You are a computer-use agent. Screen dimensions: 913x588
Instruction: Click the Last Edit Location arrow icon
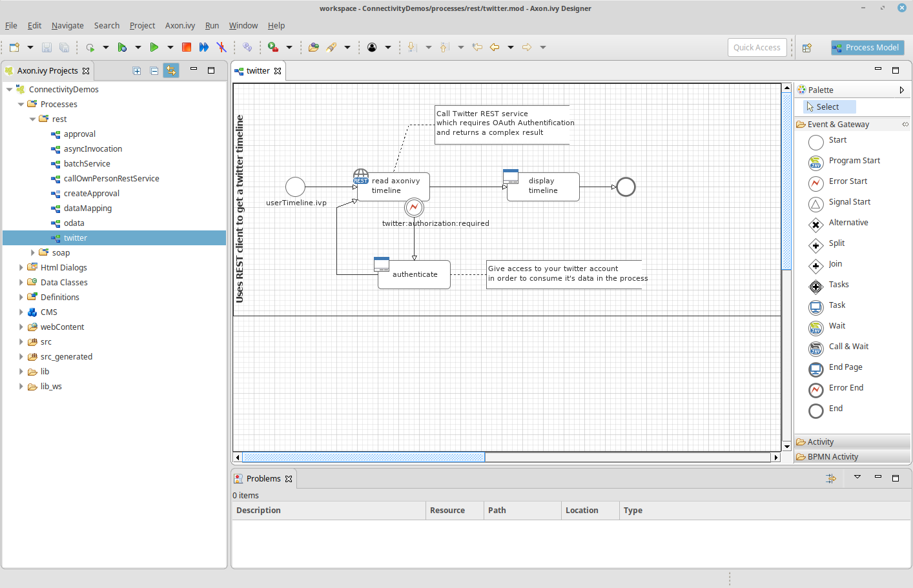(477, 47)
